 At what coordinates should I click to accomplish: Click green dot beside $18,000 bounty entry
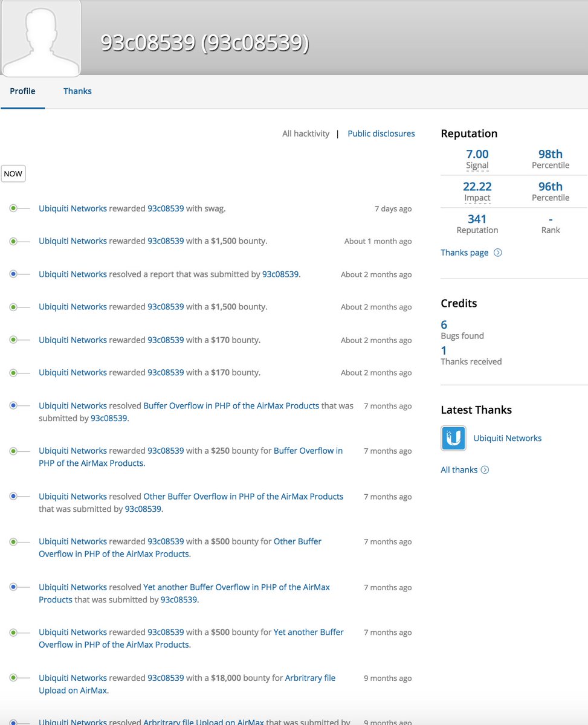pos(13,678)
